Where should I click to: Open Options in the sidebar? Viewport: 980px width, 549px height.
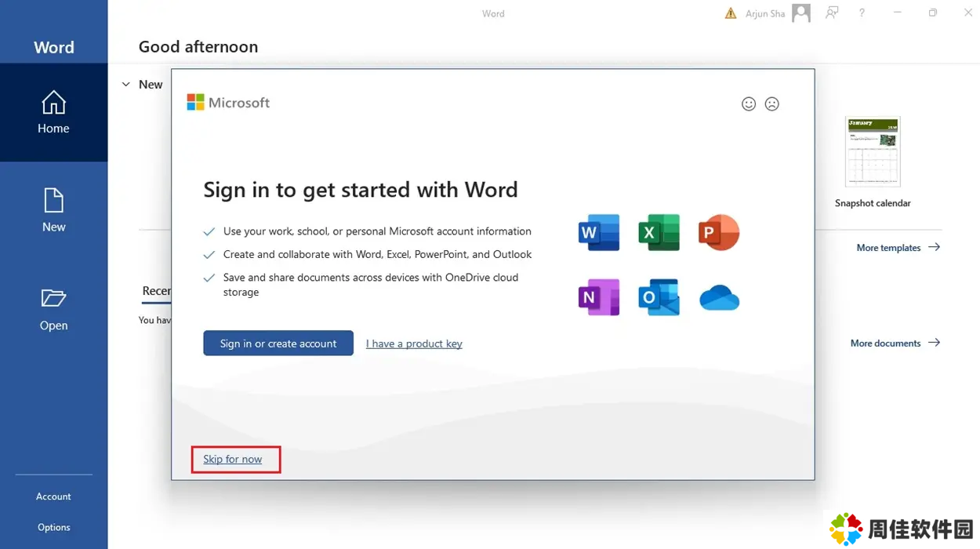click(x=53, y=528)
